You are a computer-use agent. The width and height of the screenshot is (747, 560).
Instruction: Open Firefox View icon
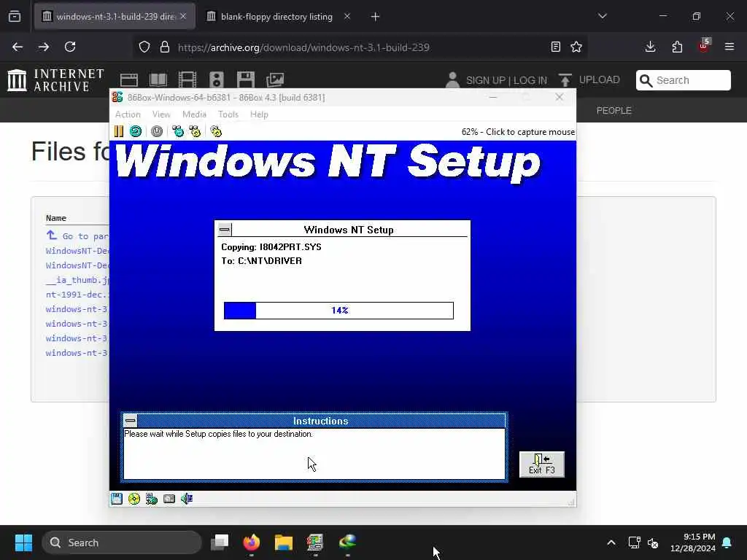[15, 17]
